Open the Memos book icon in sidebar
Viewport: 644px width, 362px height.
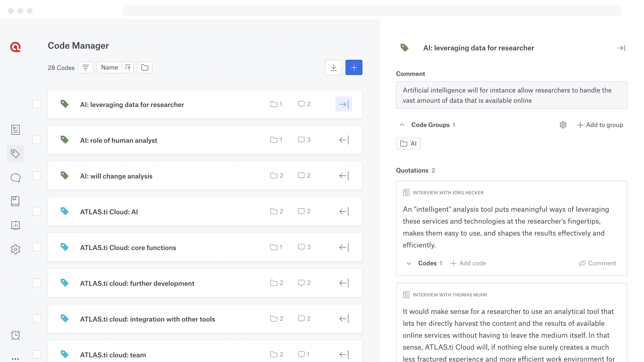click(x=15, y=201)
